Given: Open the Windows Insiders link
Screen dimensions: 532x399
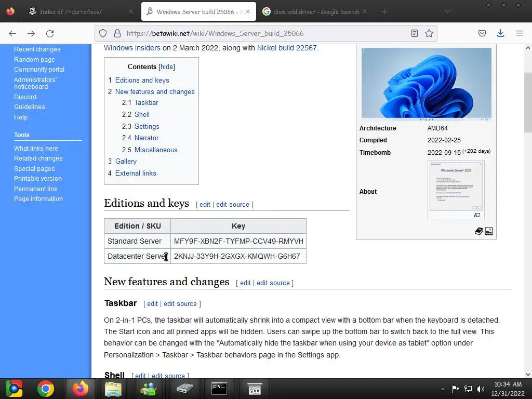Looking at the screenshot, I should (132, 48).
